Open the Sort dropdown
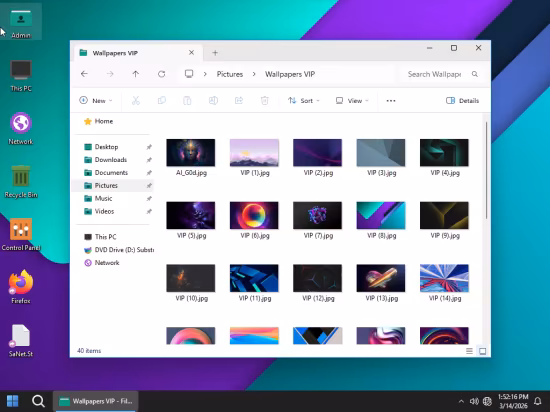 point(303,101)
